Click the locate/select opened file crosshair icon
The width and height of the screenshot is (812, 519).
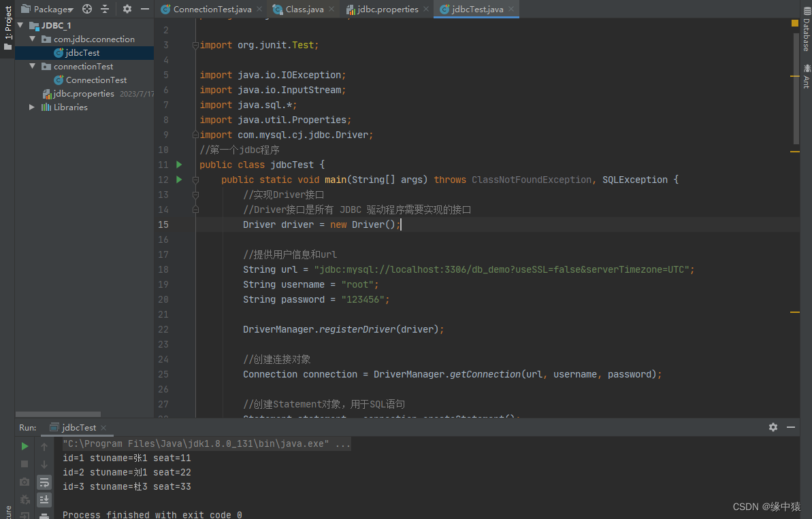pos(87,9)
